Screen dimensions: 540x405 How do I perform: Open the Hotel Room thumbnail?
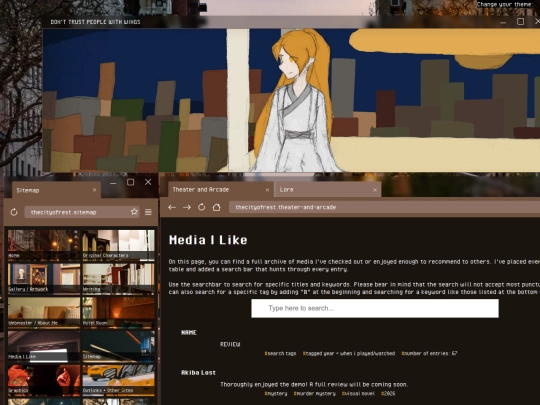pyautogui.click(x=118, y=312)
